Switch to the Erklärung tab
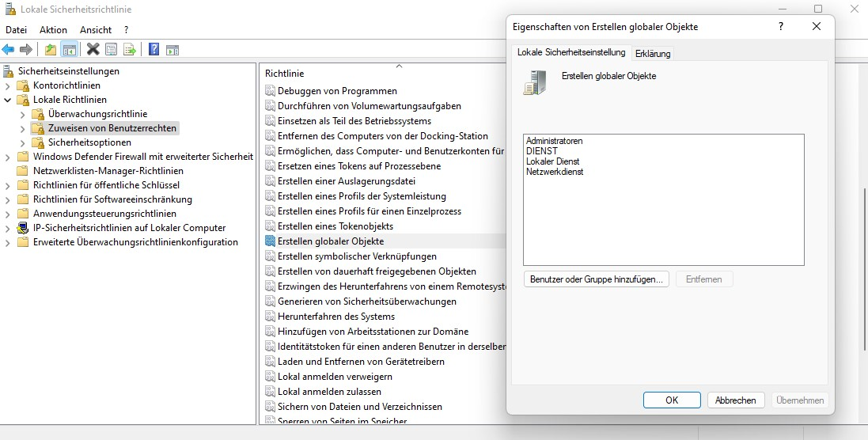This screenshot has width=868, height=440. click(652, 53)
